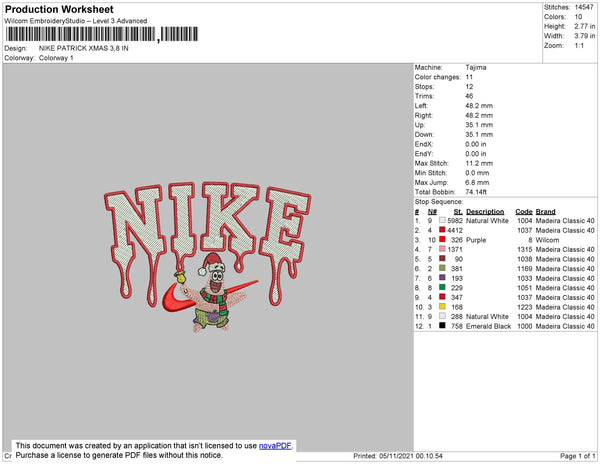This screenshot has width=600, height=464.
Task: Click the 'Description' column header
Action: (485, 212)
